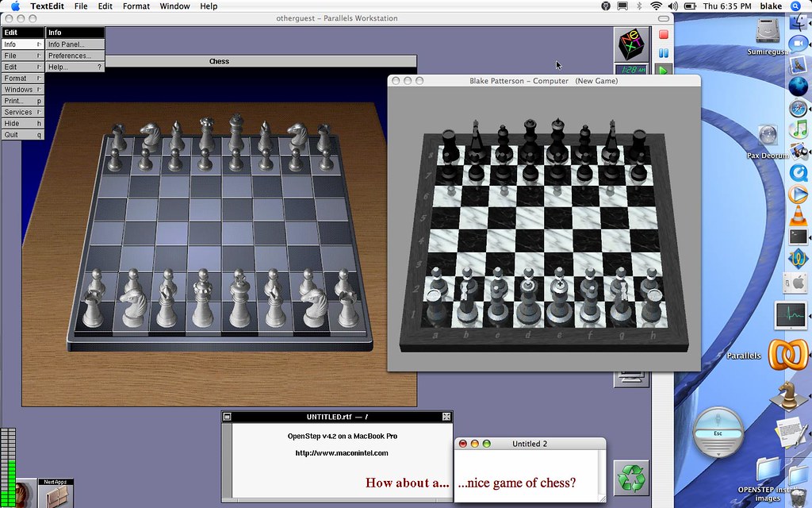Screen dimensions: 812x508
Task: Open the Help menu in the menu bar
Action: [x=209, y=6]
